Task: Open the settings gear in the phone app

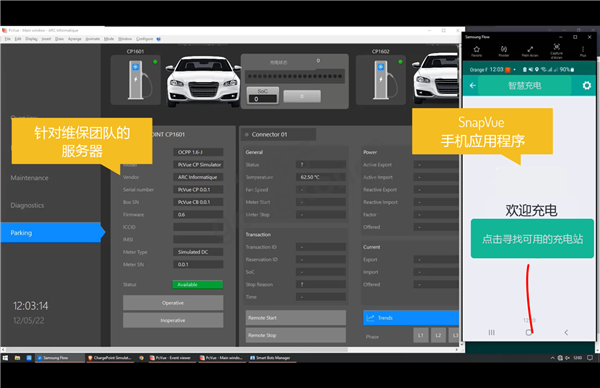Action: tap(587, 85)
